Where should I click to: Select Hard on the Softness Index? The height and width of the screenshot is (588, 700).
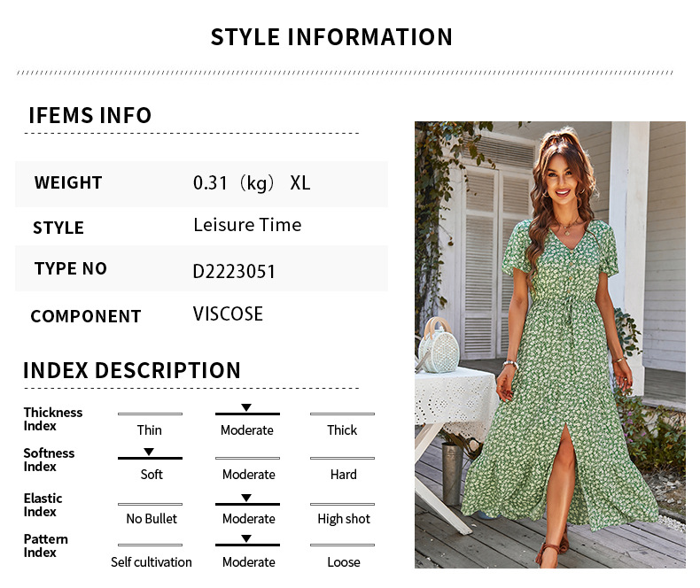click(343, 475)
